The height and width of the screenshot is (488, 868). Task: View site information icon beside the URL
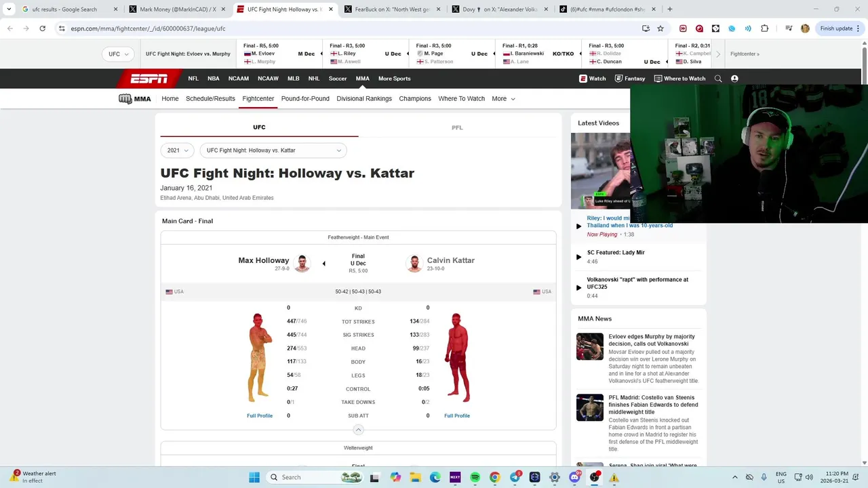[62, 28]
